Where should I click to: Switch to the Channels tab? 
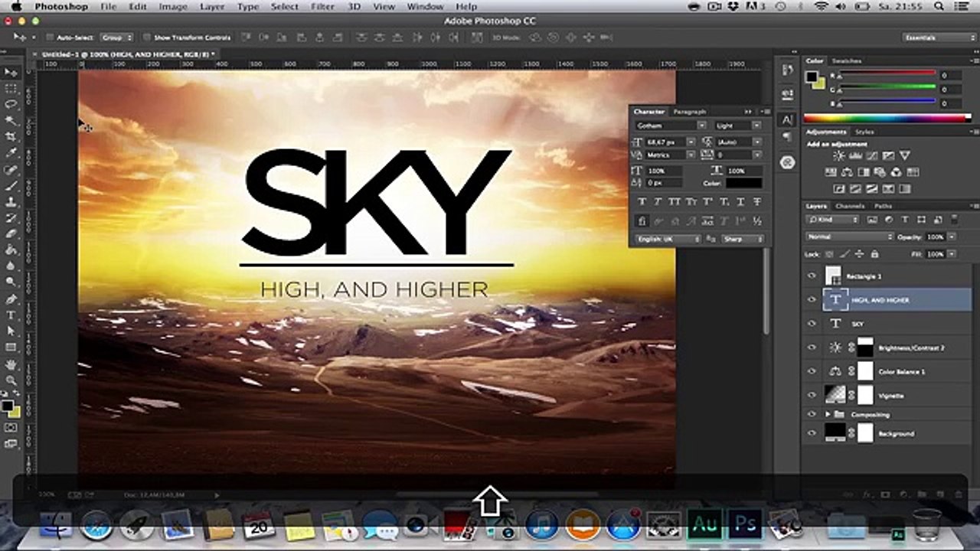pos(850,206)
